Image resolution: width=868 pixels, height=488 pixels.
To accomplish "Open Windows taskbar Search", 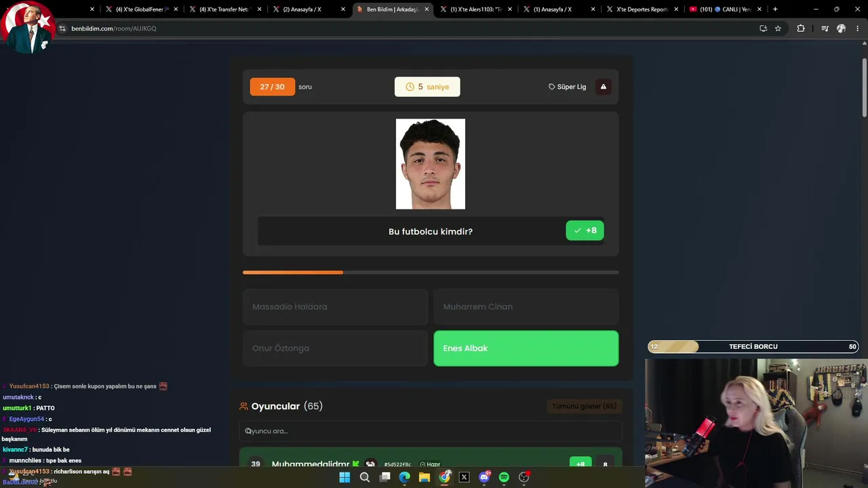I will point(365,477).
